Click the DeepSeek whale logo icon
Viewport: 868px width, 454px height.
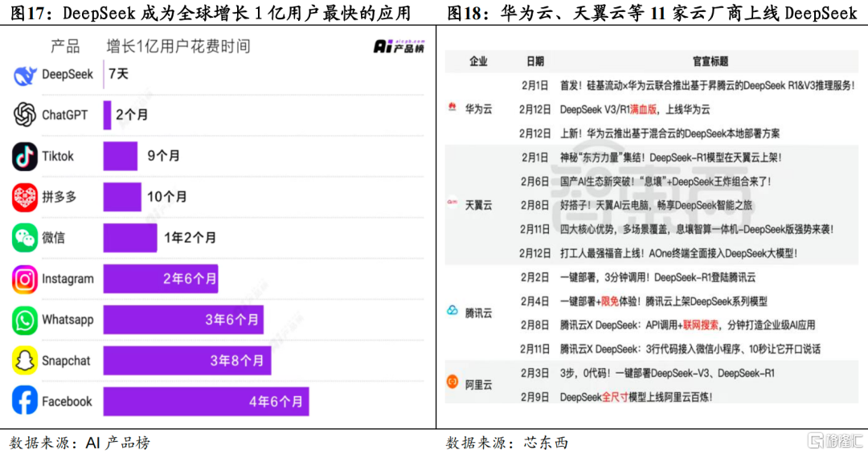pyautogui.click(x=25, y=76)
